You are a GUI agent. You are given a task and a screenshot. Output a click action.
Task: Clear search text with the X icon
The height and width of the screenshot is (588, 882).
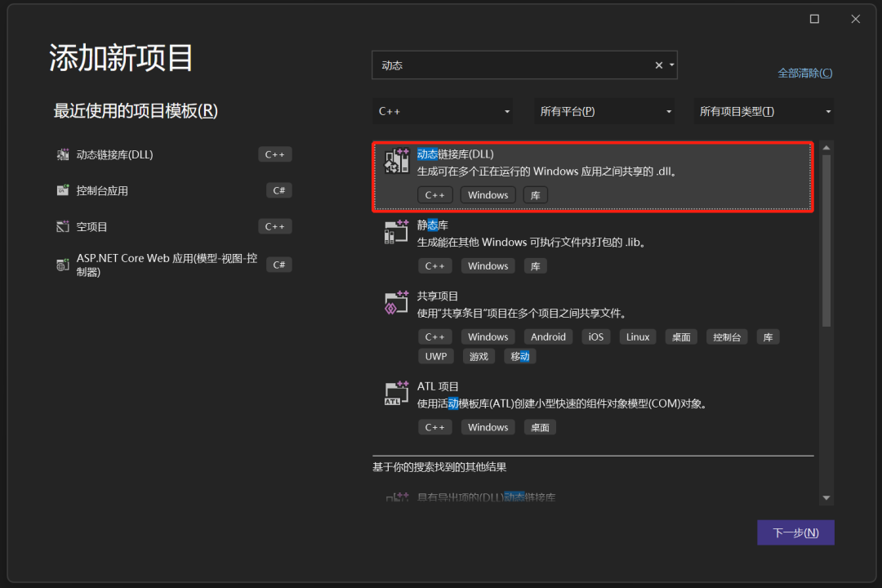[x=658, y=65]
